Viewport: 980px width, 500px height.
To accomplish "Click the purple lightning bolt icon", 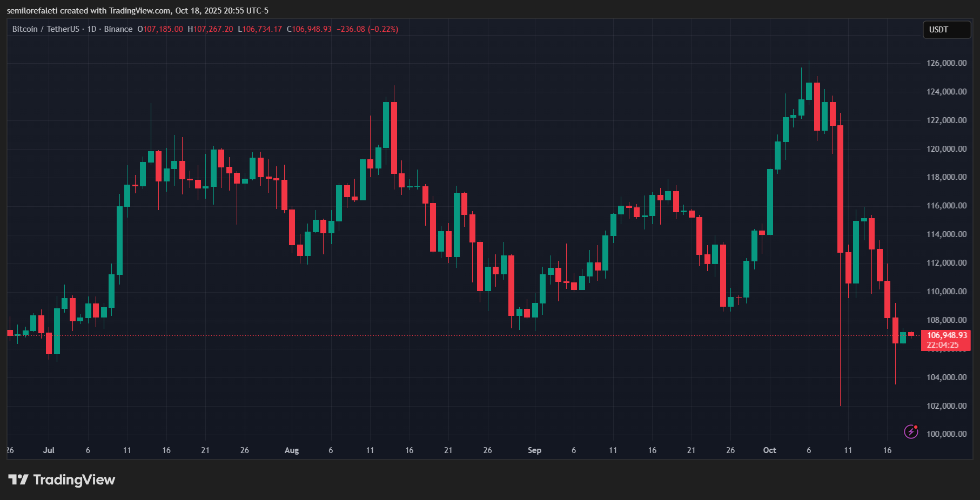I will pyautogui.click(x=911, y=431).
